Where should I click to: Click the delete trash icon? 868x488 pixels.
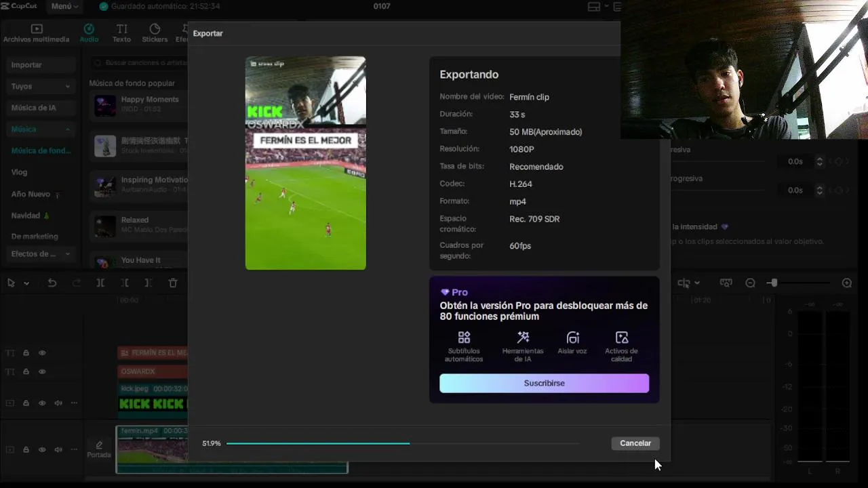[173, 283]
